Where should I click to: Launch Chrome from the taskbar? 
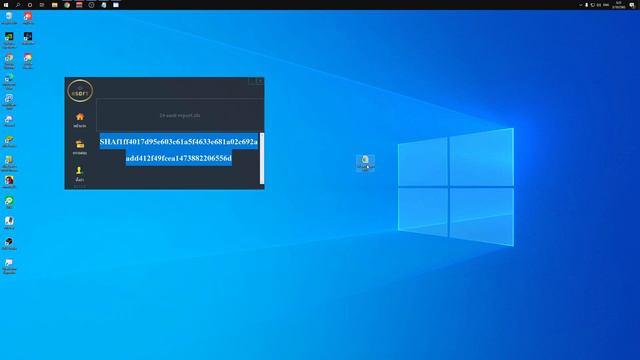coord(67,5)
